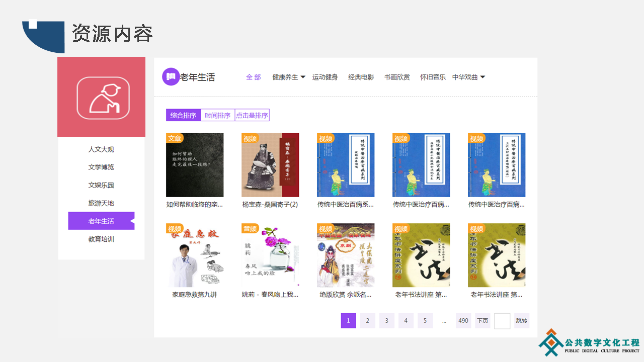
Task: Open the 健康养生 menu item
Action: (285, 77)
